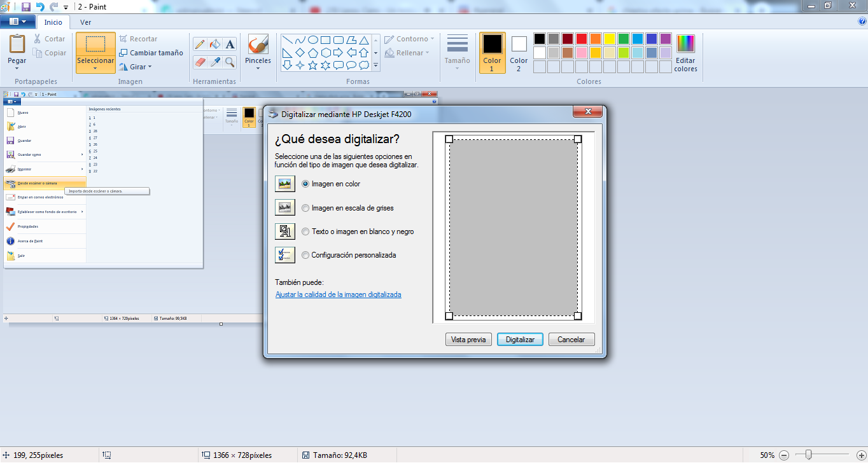Expand the Formas shapes gallery
This screenshot has width=868, height=463.
(x=375, y=65)
